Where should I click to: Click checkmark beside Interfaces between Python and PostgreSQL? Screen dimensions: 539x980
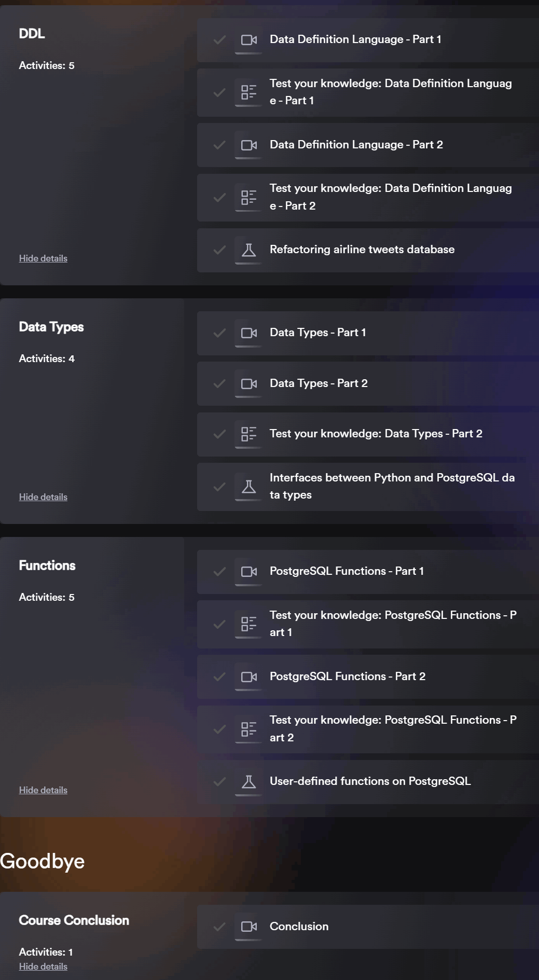219,487
